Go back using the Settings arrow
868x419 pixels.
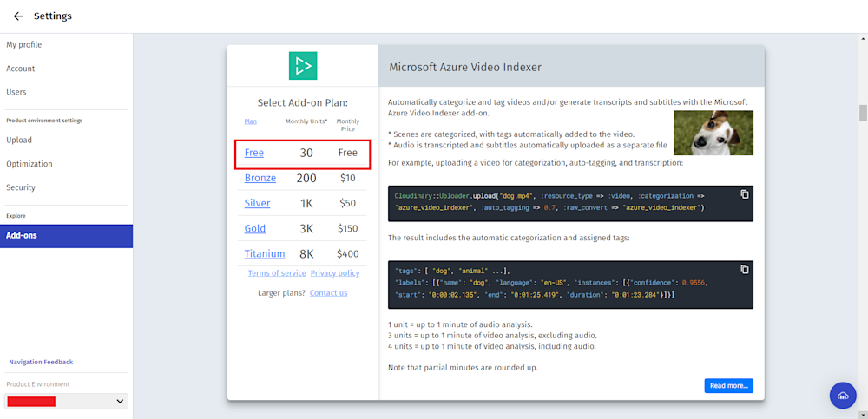tap(18, 16)
